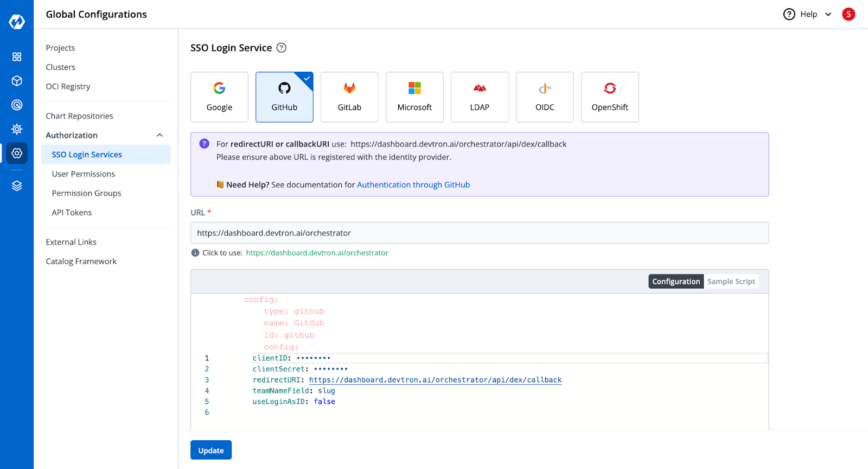
Task: Select the GitHub SSO provider
Action: [284, 97]
